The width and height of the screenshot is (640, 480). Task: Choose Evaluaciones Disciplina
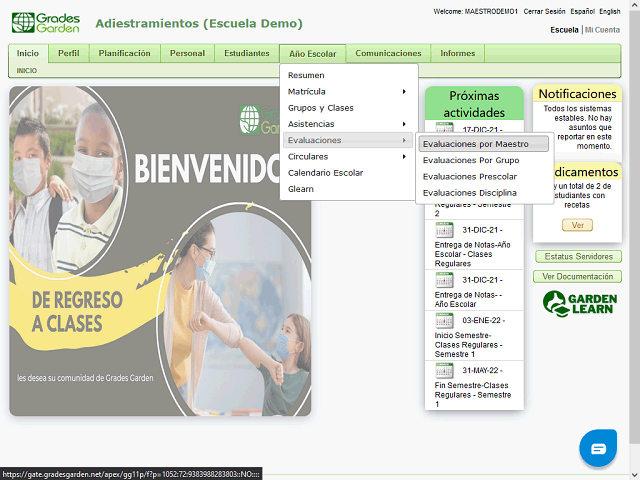(x=484, y=193)
